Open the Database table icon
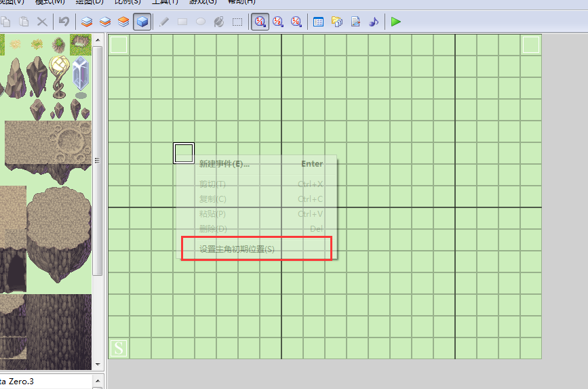 click(318, 22)
